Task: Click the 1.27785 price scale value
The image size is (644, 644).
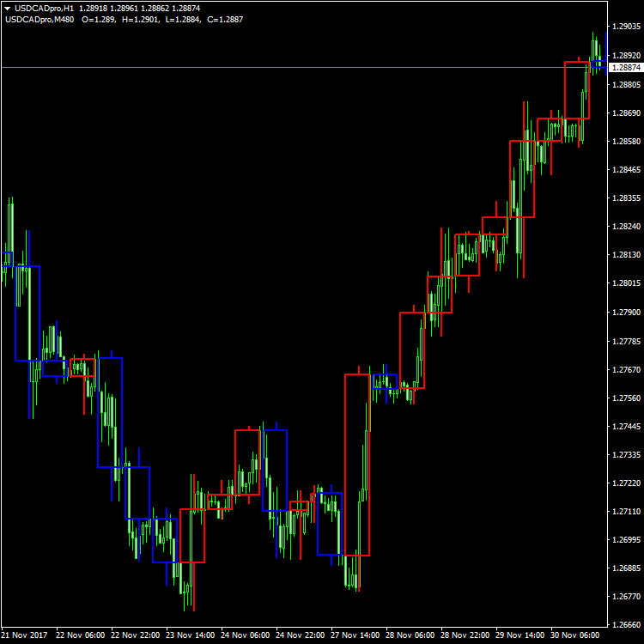Action: coord(626,341)
